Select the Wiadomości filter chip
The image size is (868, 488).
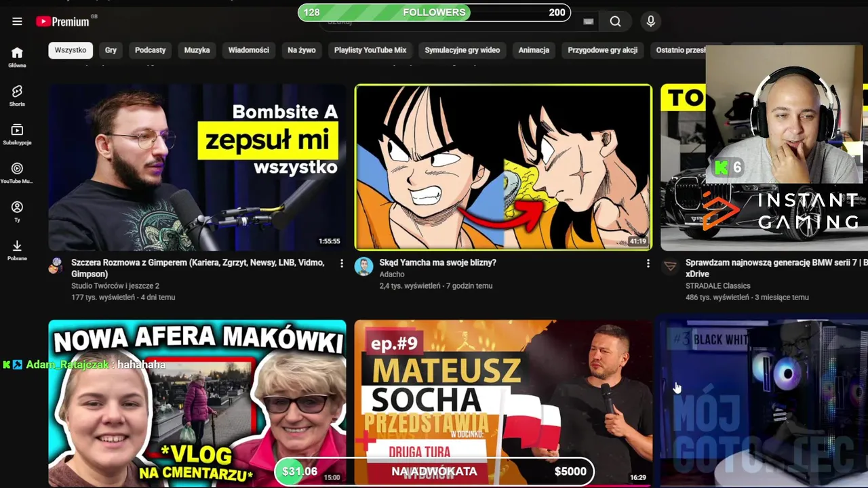[x=249, y=50]
